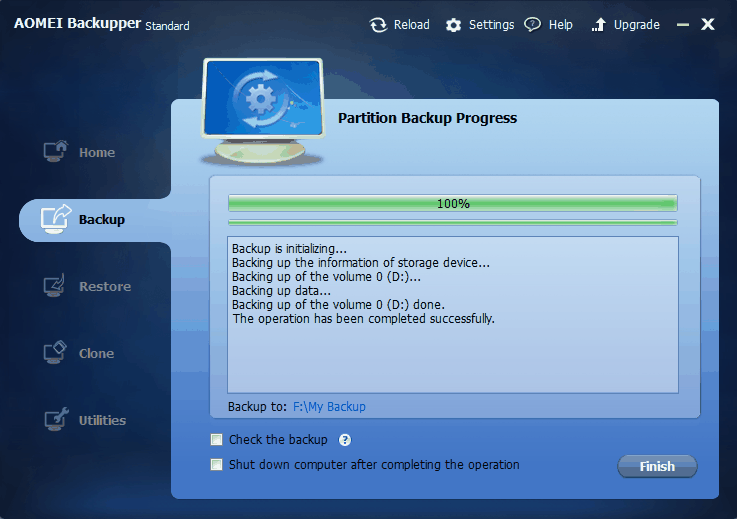Select the Backup tab label
This screenshot has height=519, width=737.
pos(102,220)
